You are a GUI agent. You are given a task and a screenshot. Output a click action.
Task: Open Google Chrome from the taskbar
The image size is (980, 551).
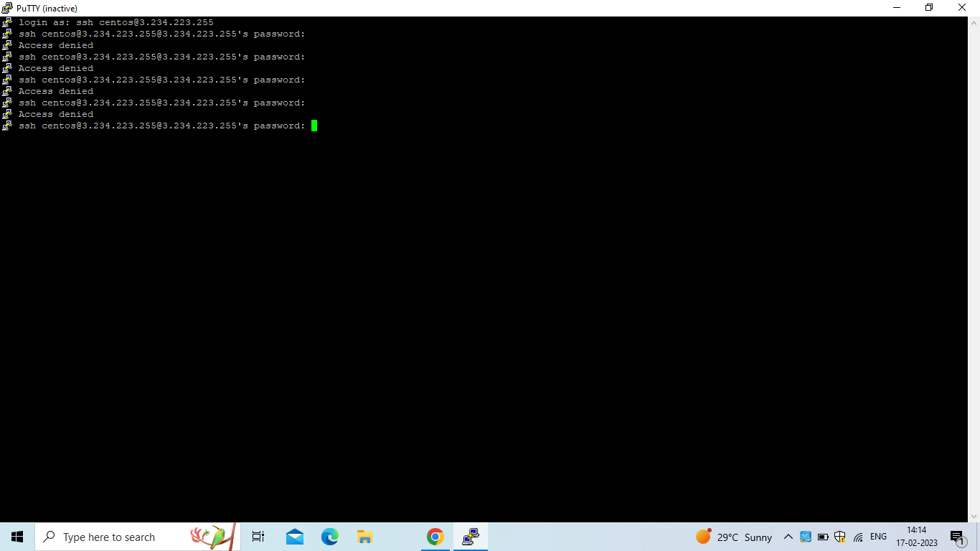pos(435,536)
